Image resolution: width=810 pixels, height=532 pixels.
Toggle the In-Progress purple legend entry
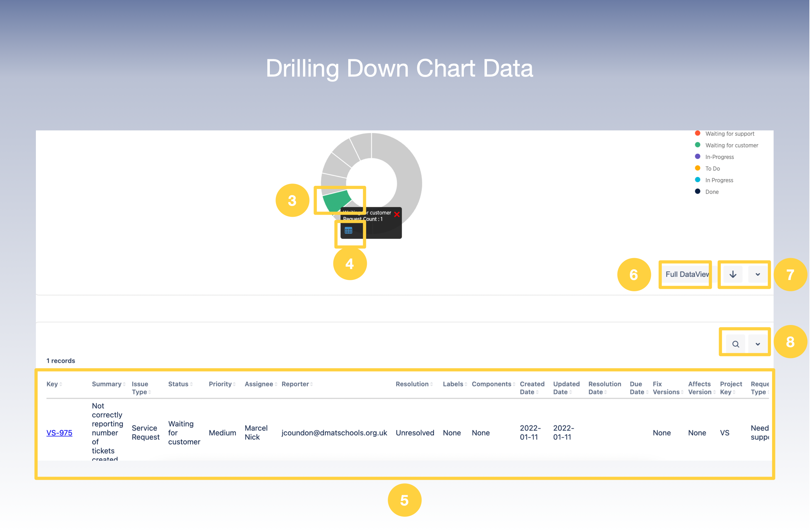(x=719, y=157)
